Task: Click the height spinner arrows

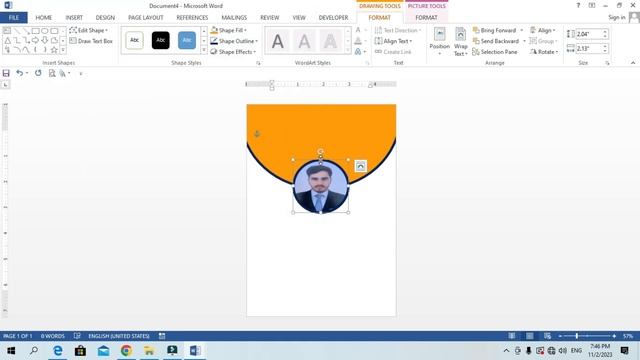Action: tap(605, 34)
